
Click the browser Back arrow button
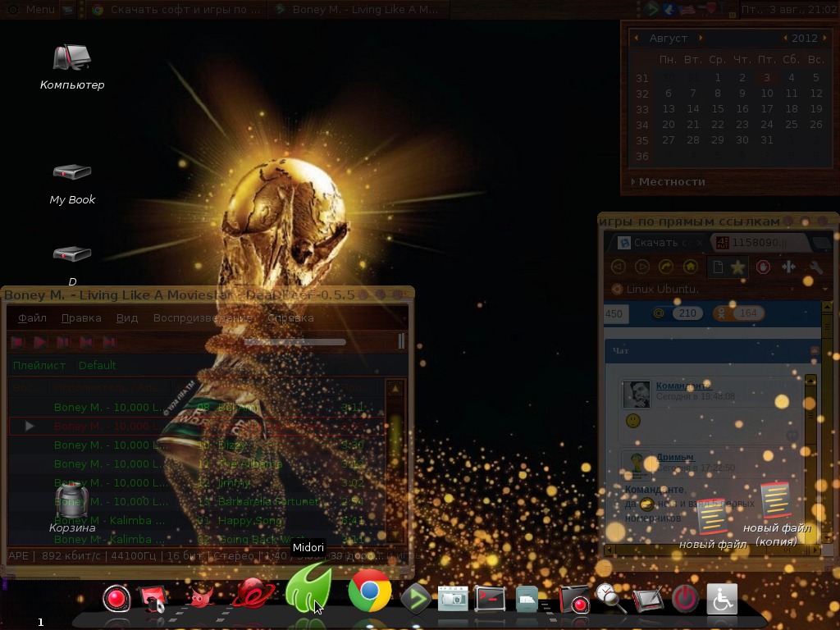pyautogui.click(x=619, y=267)
